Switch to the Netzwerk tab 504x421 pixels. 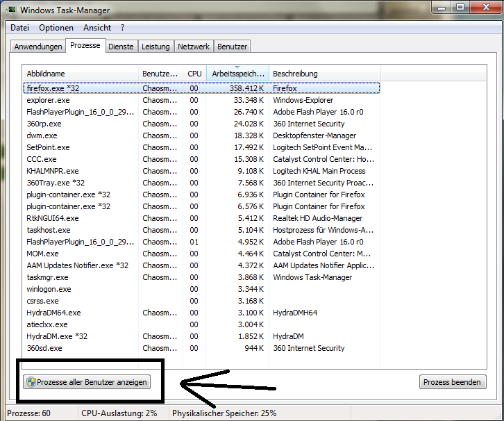click(194, 47)
